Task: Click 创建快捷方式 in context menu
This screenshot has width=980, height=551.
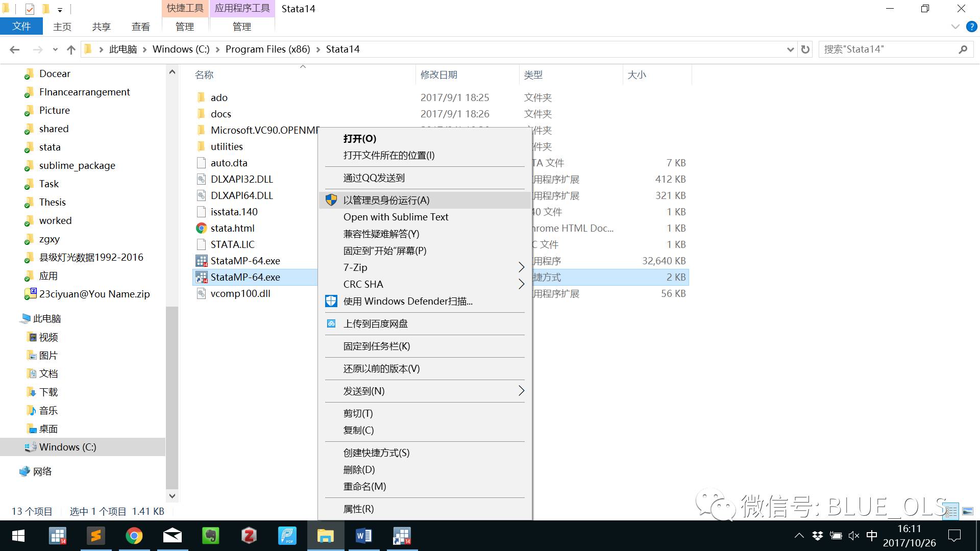Action: pos(376,452)
